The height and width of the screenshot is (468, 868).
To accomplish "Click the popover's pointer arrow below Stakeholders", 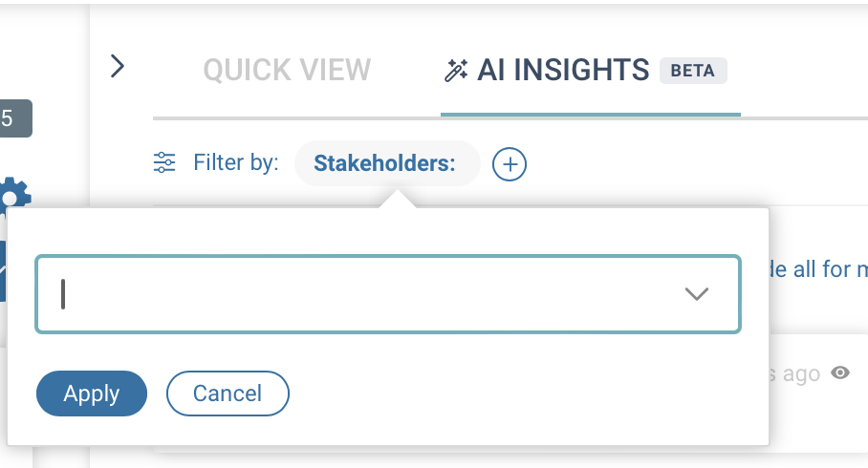I will point(398,199).
